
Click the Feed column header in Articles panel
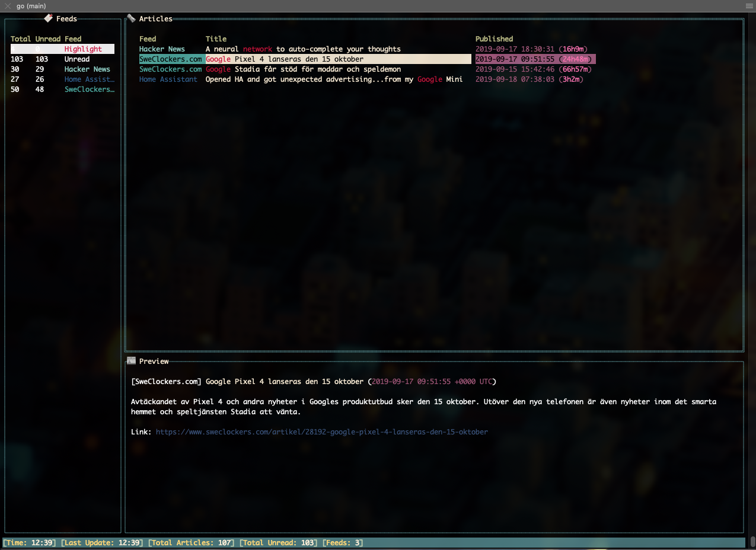coord(148,39)
